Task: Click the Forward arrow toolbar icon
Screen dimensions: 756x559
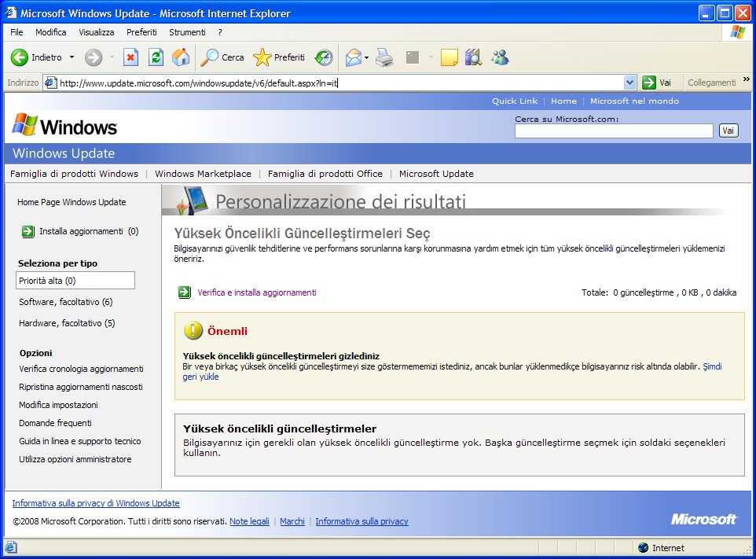Action: [x=94, y=57]
